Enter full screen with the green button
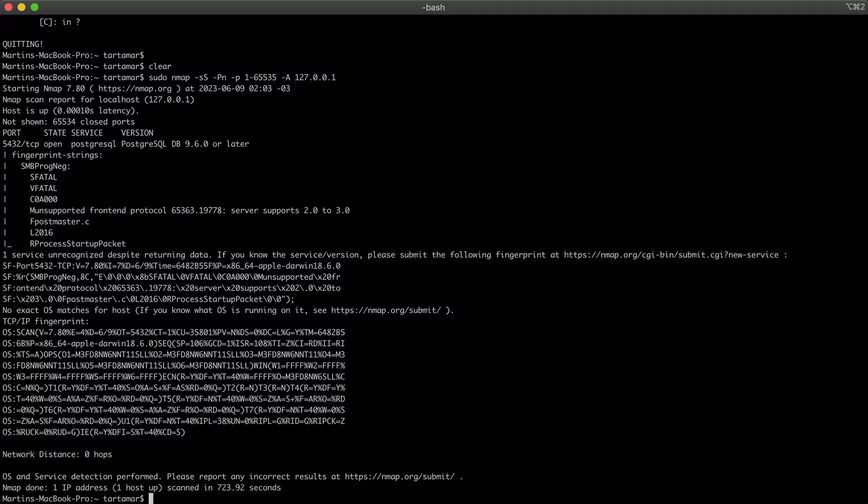868x504 pixels. click(34, 7)
